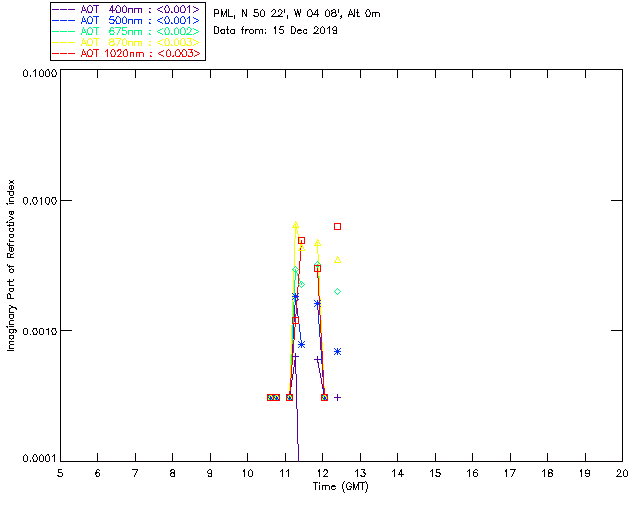Screen dimensions: 640x512
Task: Click the x-axis tick label 11
Action: pyautogui.click(x=285, y=473)
